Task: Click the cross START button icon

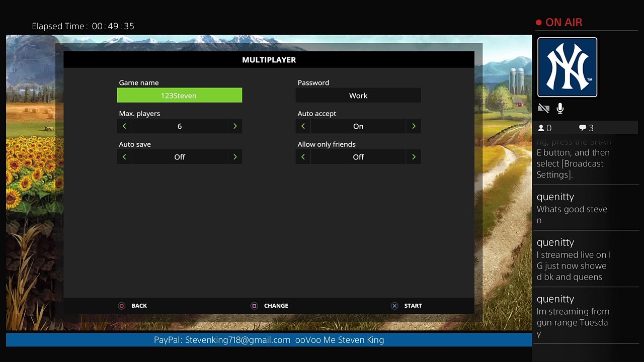Action: (x=394, y=306)
